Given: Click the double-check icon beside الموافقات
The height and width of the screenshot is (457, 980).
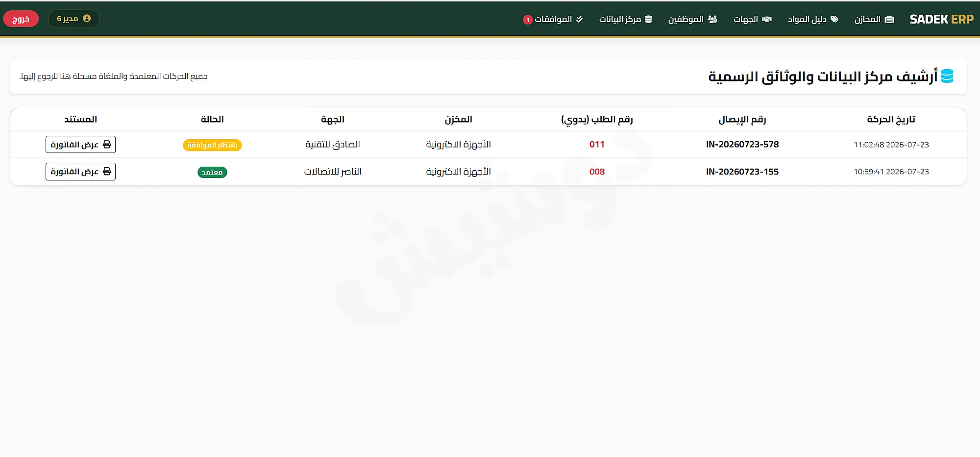Looking at the screenshot, I should [579, 19].
